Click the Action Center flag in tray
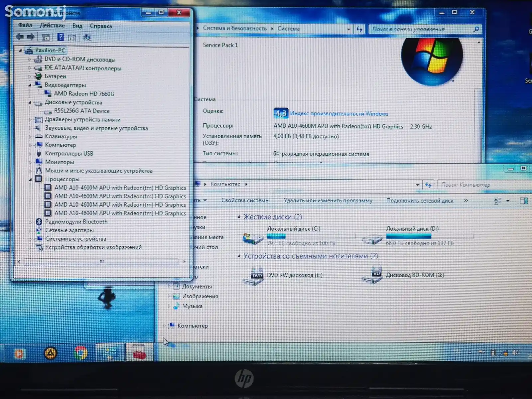532x399 pixels. coord(481,352)
